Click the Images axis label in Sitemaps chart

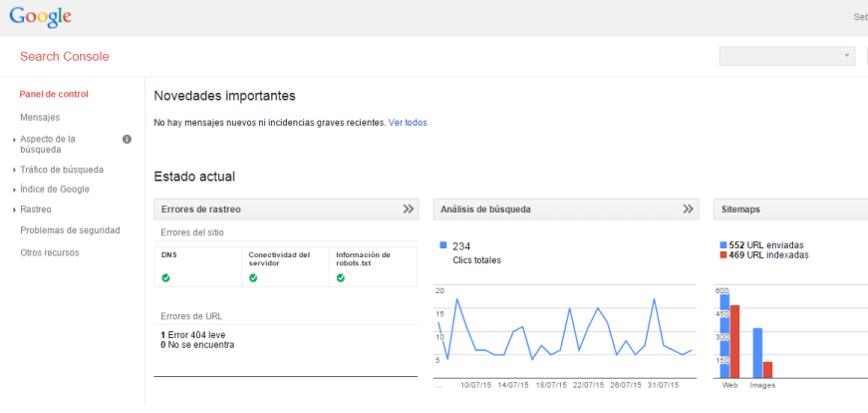pos(762,385)
